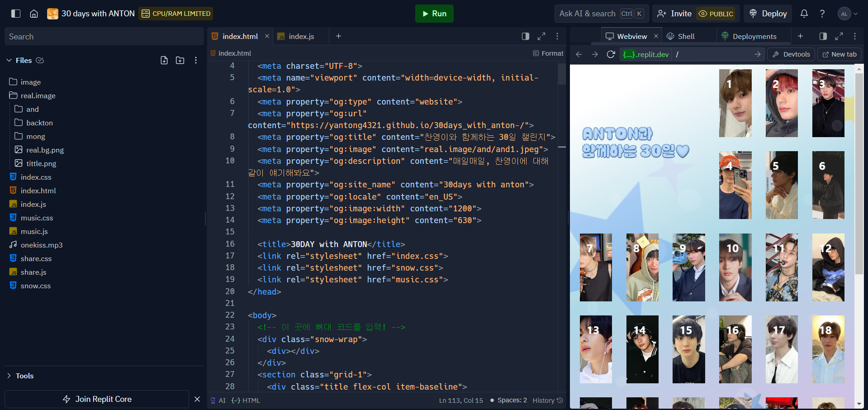Switch to the Webview tab
Image resolution: width=868 pixels, height=410 pixels.
pos(631,36)
